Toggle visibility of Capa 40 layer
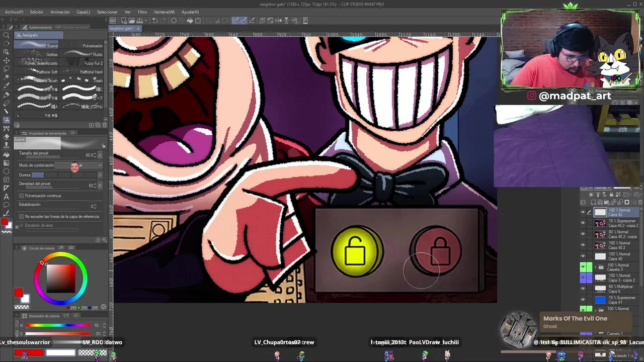 coord(583,256)
